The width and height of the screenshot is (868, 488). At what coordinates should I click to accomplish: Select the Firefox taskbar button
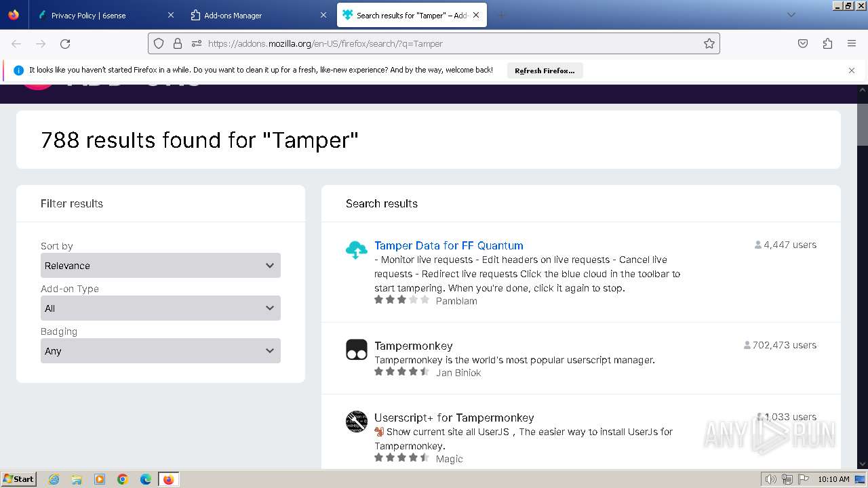coord(168,479)
